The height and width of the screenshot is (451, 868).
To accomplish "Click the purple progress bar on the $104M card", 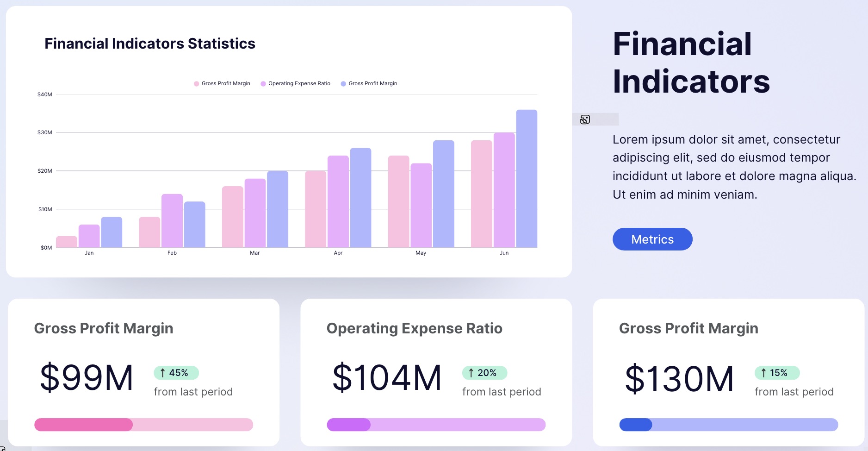I will (435, 425).
